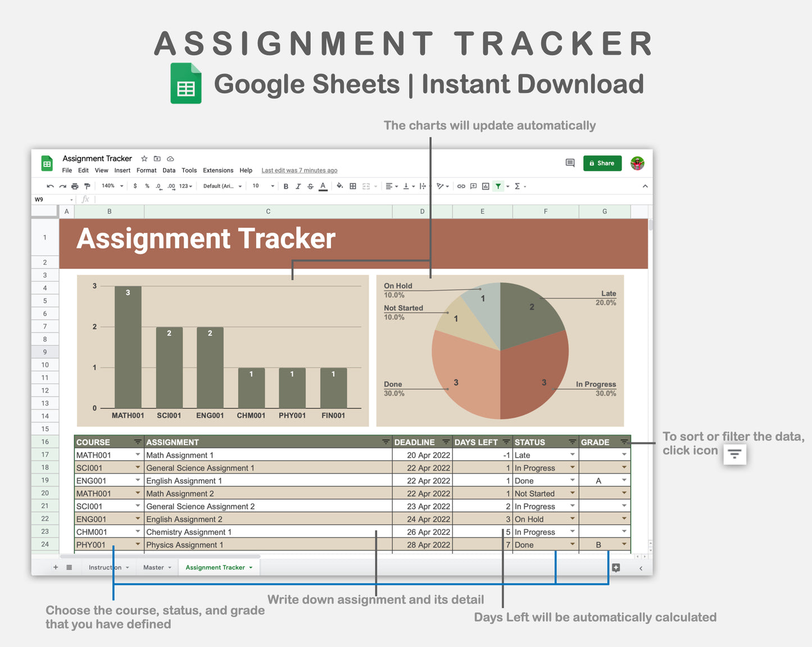
Task: Select the Create a filter tool
Action: point(498,186)
